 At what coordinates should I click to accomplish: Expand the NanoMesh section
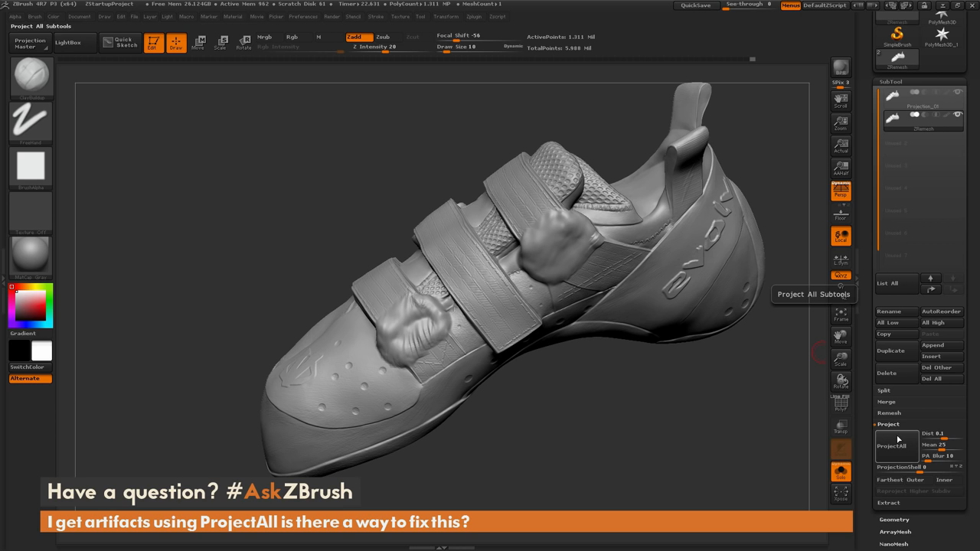893,544
